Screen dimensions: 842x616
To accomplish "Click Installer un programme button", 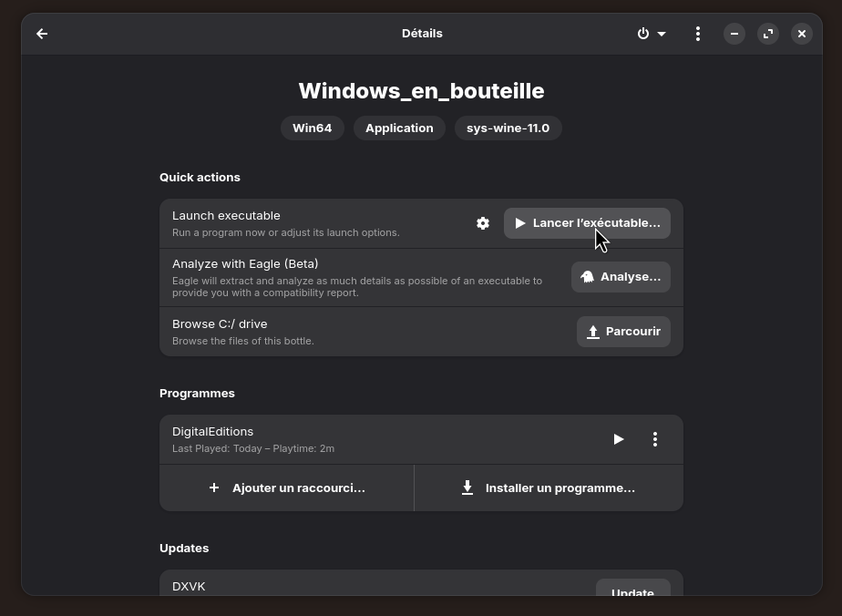I will pyautogui.click(x=549, y=488).
